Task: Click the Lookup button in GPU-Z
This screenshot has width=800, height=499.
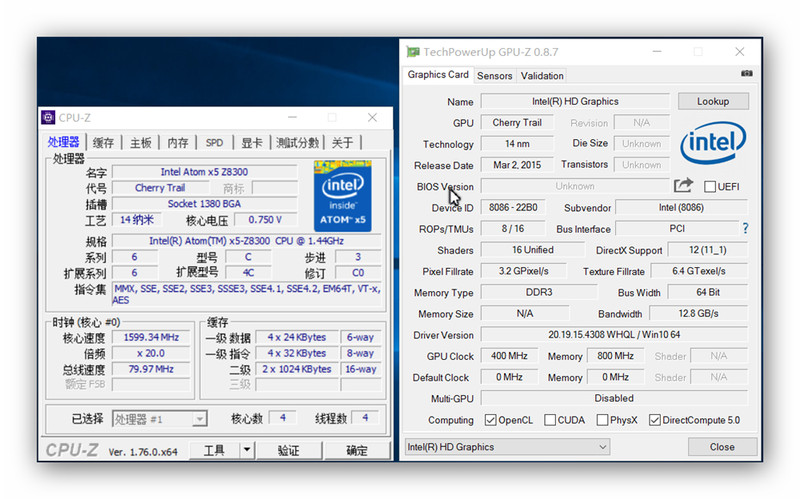Action: (713, 101)
